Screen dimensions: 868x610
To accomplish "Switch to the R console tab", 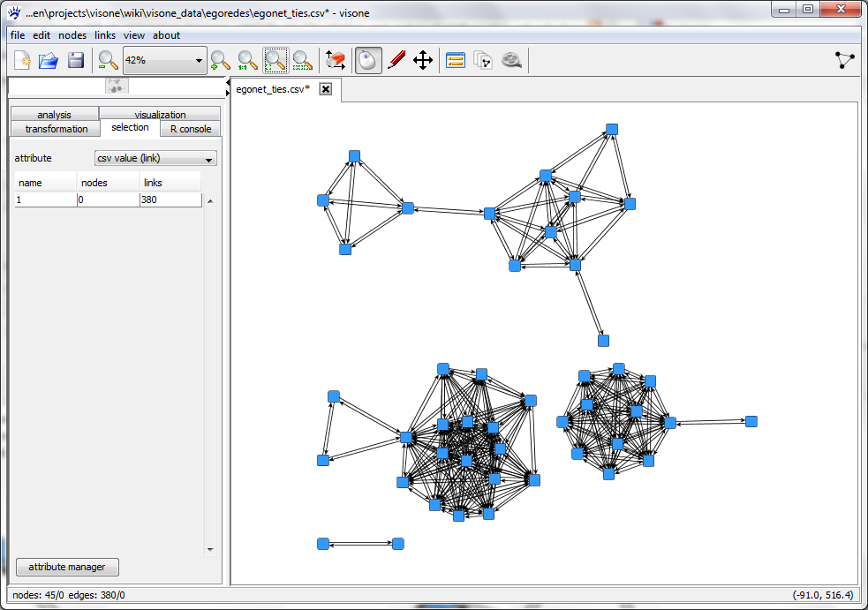I will point(191,129).
